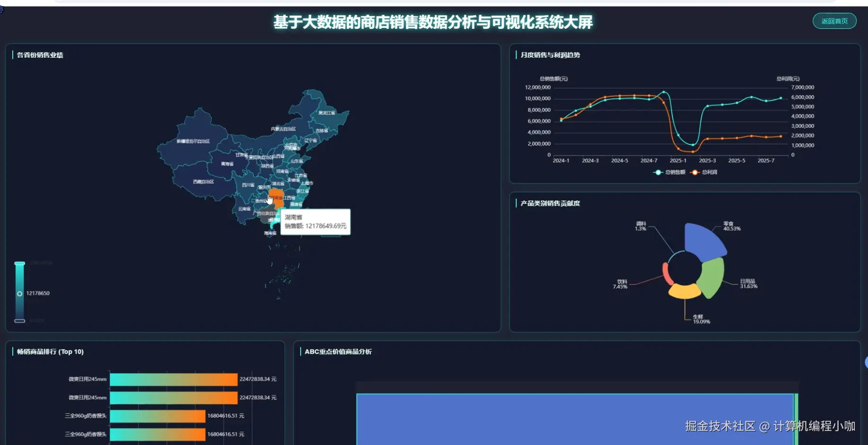This screenshot has height=445, width=868.
Task: Click the 湖南省 sales tooltip box
Action: click(x=315, y=222)
